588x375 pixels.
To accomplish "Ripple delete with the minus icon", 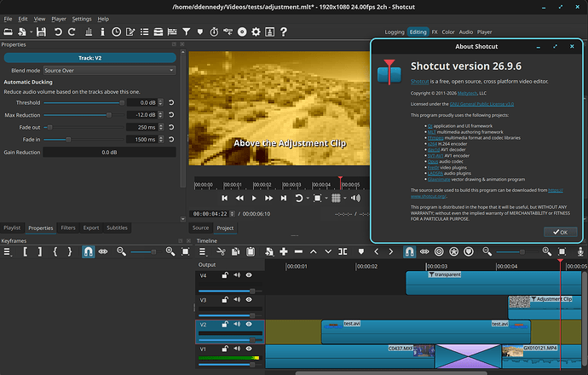I will click(298, 251).
